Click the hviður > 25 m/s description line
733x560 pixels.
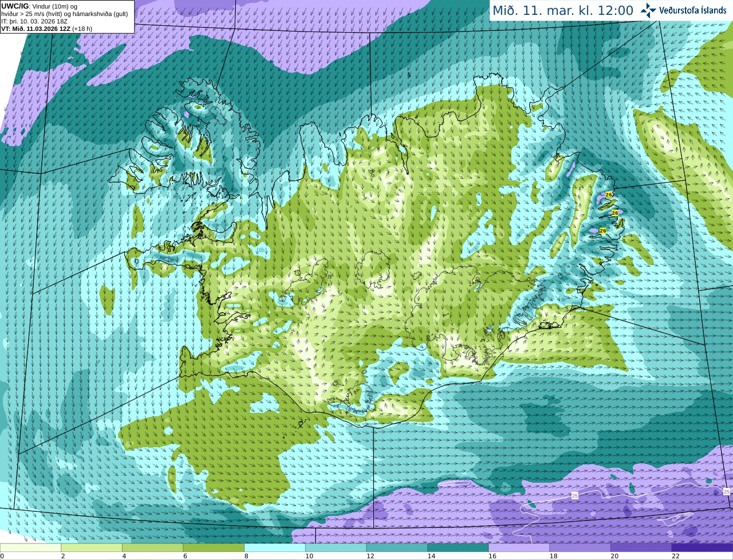65,14
